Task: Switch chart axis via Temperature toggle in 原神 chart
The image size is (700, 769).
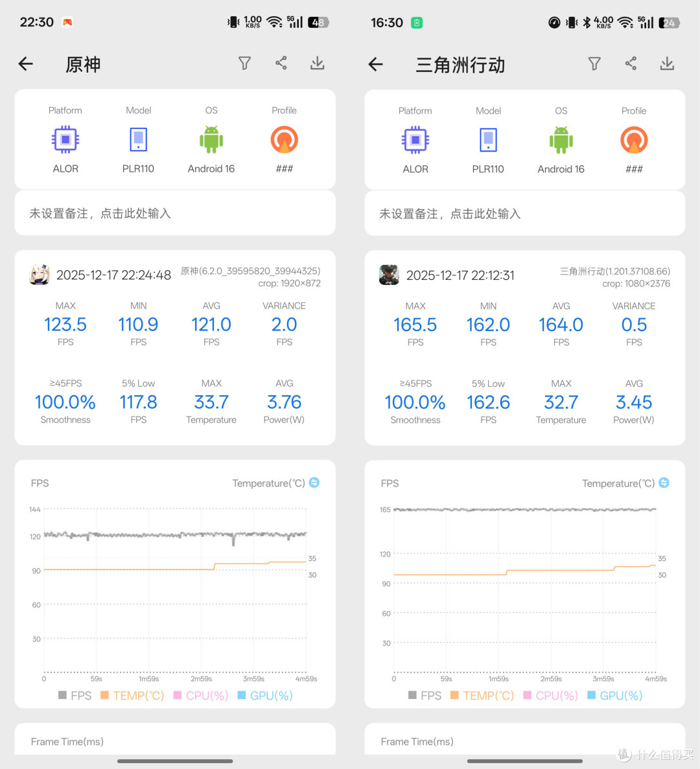Action: pyautogui.click(x=314, y=483)
